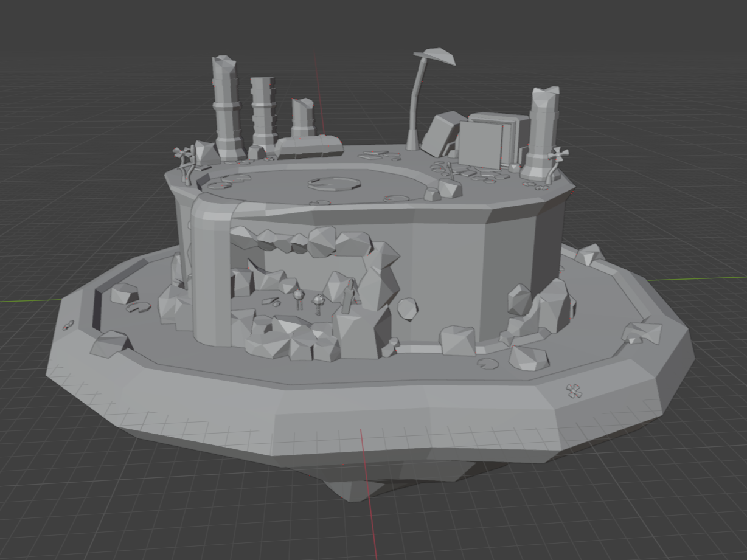The image size is (747, 560).
Task: Select the curved street lamp on the rooftop
Action: (x=419, y=100)
